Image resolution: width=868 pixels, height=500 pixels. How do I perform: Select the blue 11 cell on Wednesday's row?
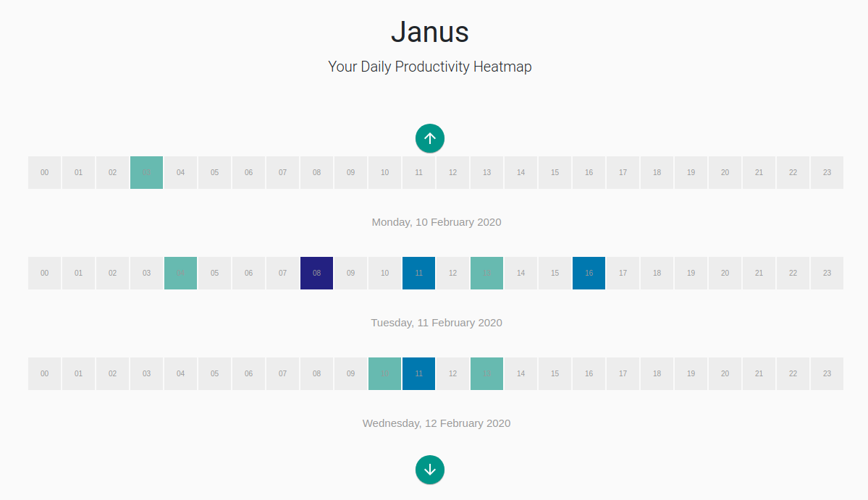click(x=418, y=373)
